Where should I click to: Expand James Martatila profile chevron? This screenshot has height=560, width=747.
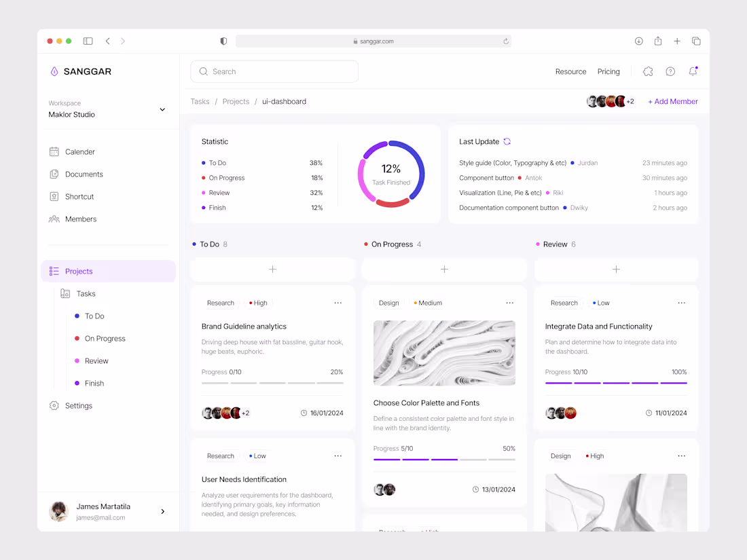pyautogui.click(x=163, y=511)
